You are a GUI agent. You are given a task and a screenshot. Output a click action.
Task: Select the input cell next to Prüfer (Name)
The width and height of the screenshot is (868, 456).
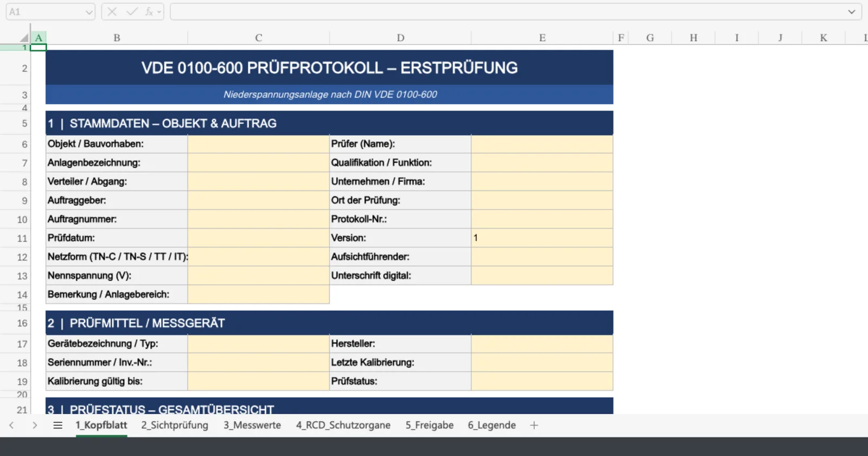pyautogui.click(x=542, y=144)
